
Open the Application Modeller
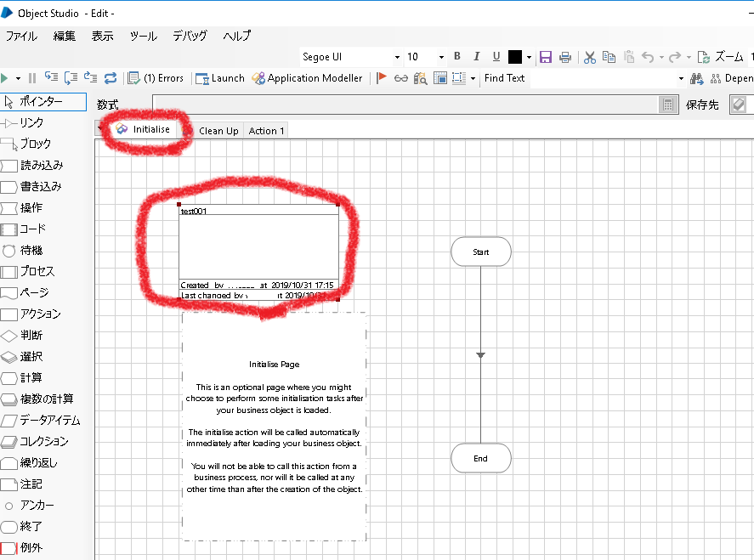click(307, 78)
